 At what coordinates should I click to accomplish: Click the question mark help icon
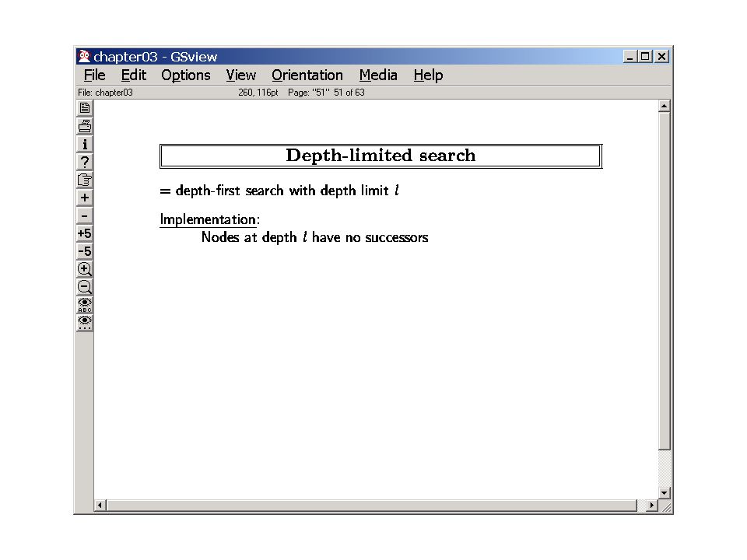coord(85,162)
